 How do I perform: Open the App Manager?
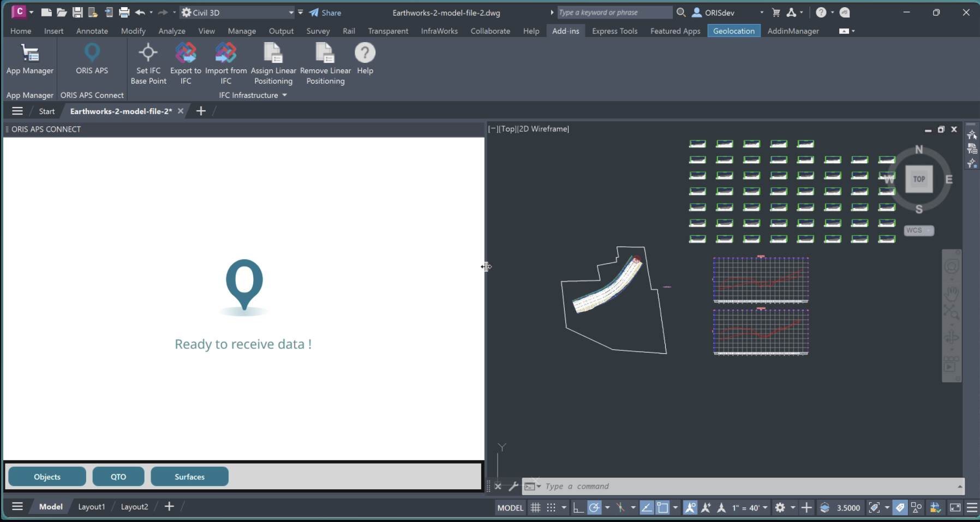(30, 54)
